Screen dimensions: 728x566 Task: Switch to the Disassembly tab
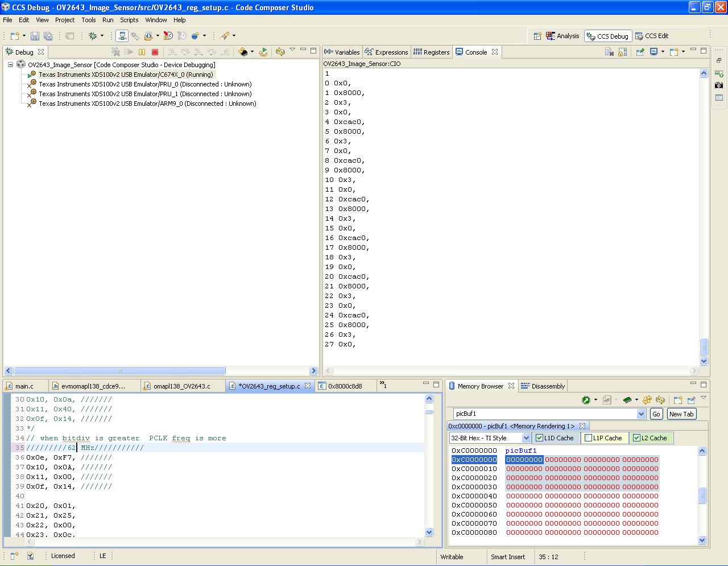pyautogui.click(x=543, y=386)
